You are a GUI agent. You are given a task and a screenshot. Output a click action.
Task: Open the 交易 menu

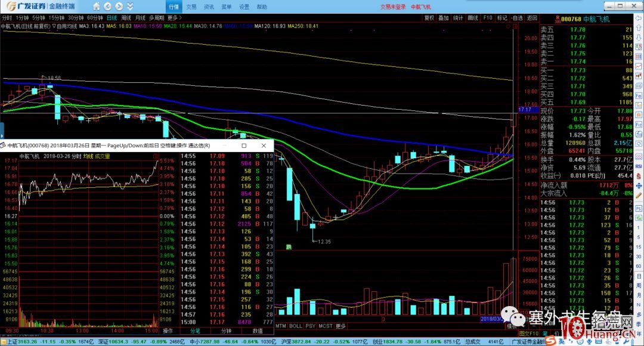click(x=191, y=7)
